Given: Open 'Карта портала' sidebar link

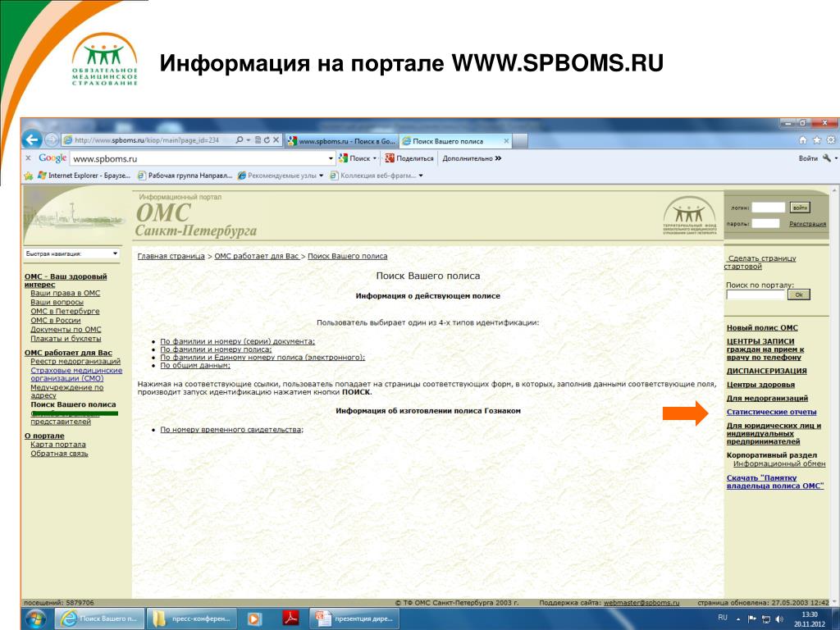Looking at the screenshot, I should [x=58, y=445].
